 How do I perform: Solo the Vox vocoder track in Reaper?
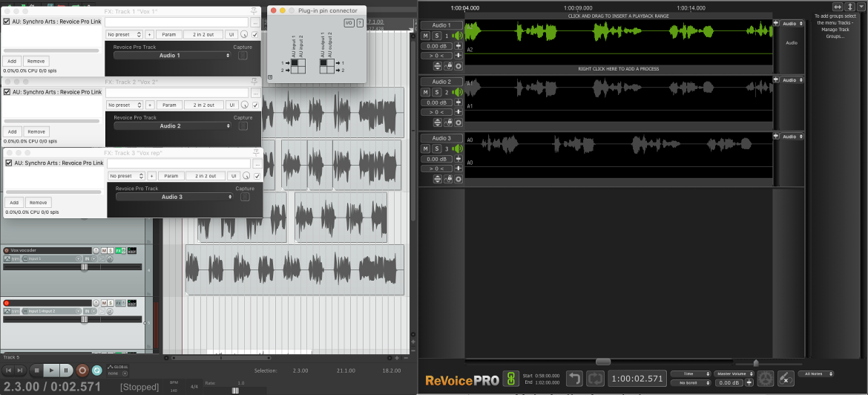[x=111, y=251]
